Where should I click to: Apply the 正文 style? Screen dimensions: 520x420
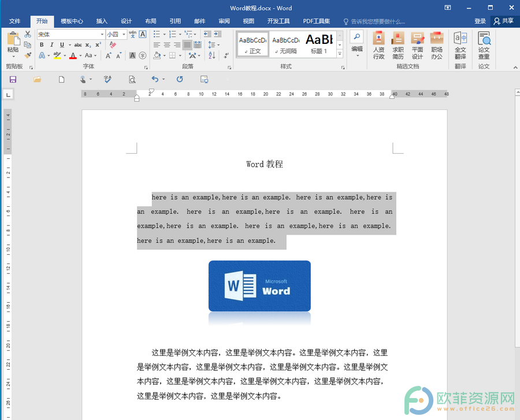point(253,44)
